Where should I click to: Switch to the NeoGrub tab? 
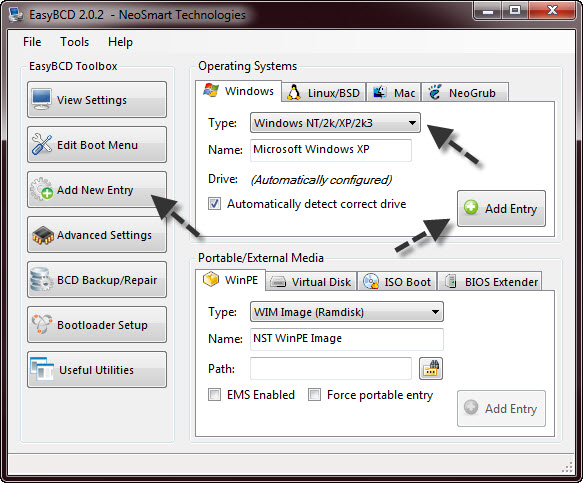coord(465,92)
